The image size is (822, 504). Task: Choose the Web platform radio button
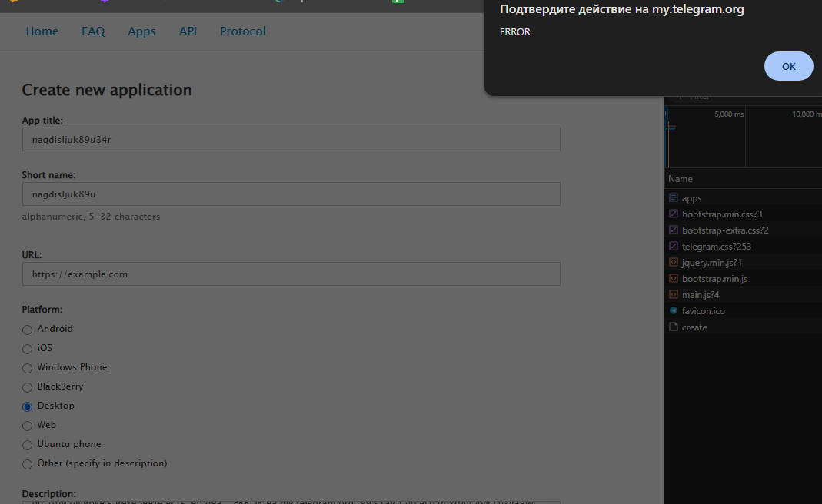tap(27, 426)
